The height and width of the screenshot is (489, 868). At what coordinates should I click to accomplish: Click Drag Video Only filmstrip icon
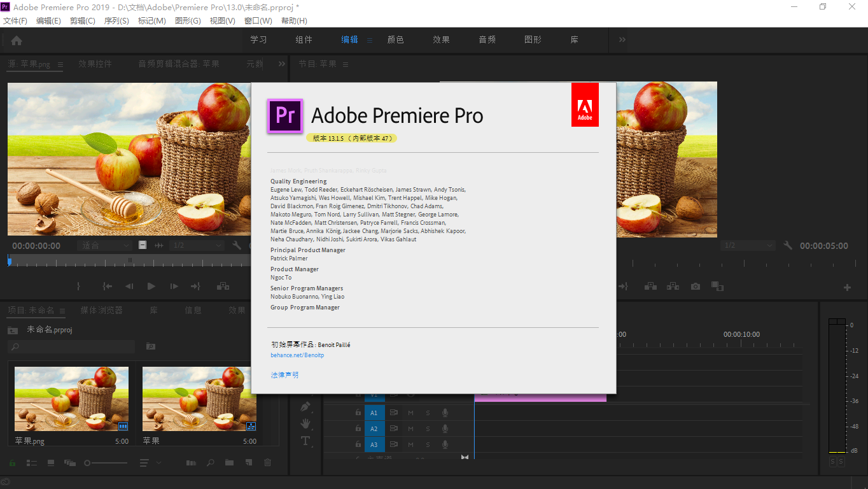(x=143, y=245)
